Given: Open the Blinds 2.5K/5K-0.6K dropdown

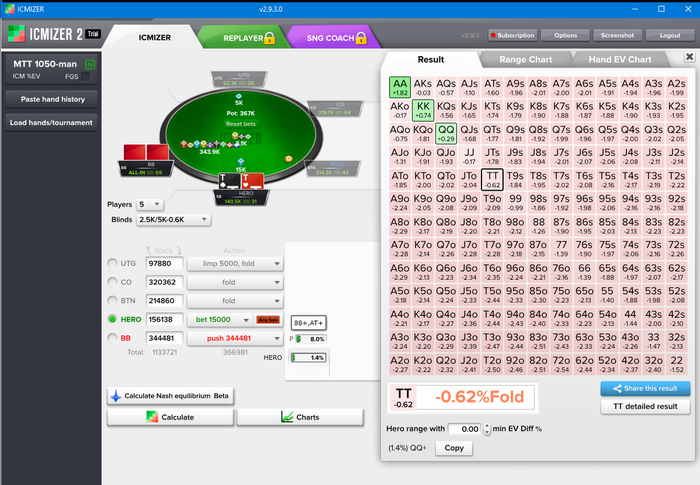Looking at the screenshot, I should [173, 220].
